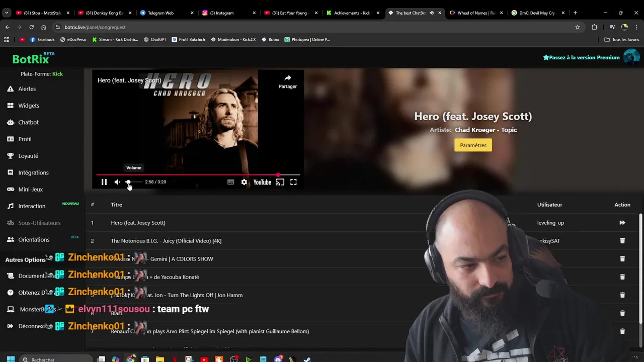Open Discord from the taskbar
644x362 pixels.
(278, 359)
